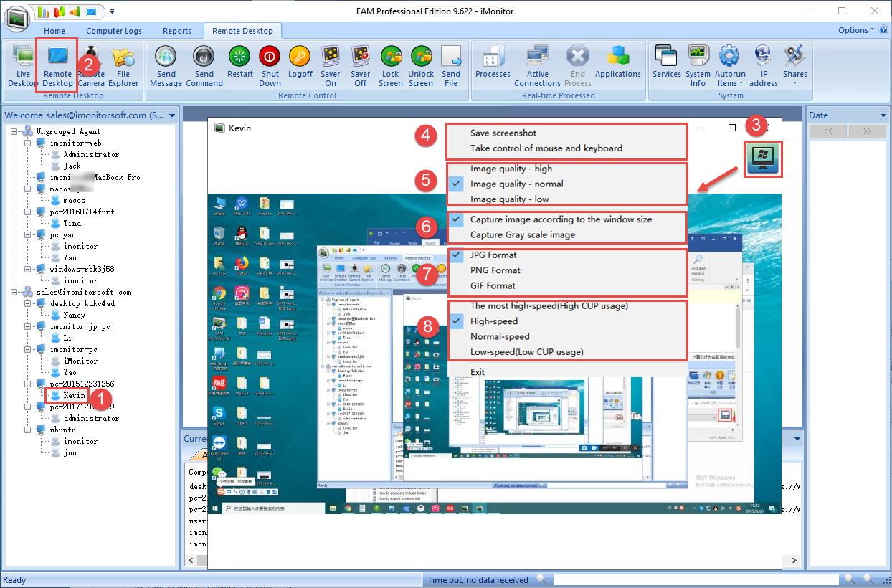The image size is (892, 588).
Task: Click the previous date << button
Action: (x=827, y=132)
